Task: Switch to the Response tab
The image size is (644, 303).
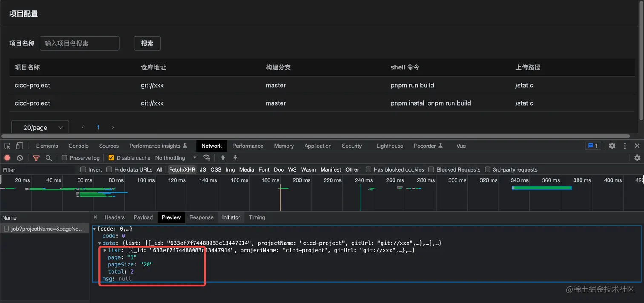Action: [201, 217]
